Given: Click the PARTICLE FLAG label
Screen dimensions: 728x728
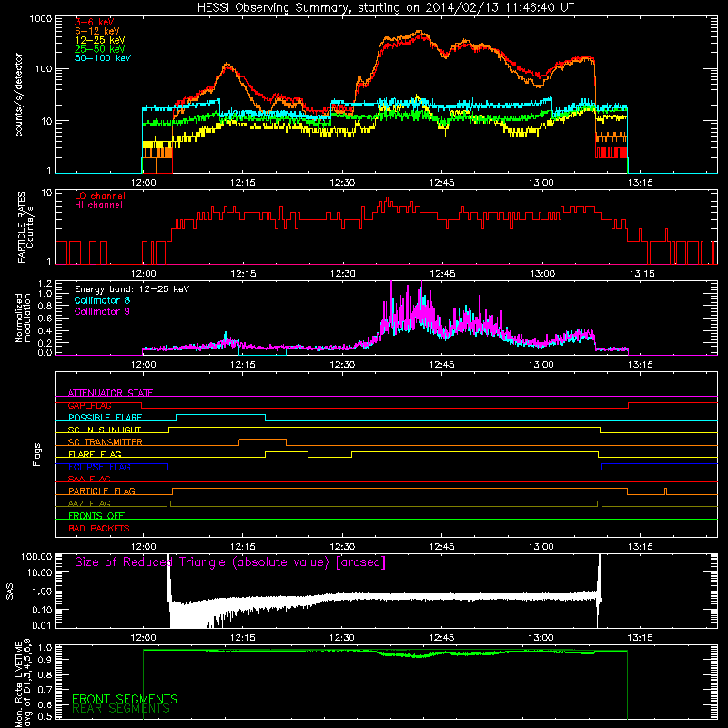Looking at the screenshot, I should click(102, 491).
